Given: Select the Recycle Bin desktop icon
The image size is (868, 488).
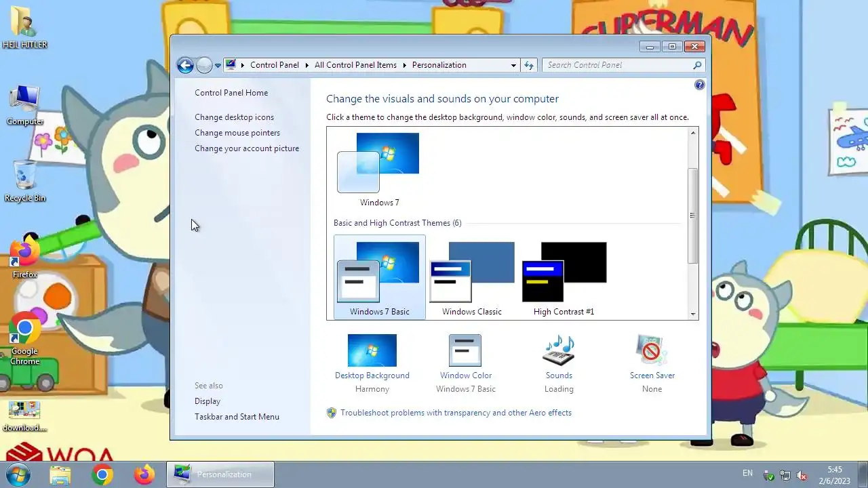Looking at the screenshot, I should [x=25, y=182].
